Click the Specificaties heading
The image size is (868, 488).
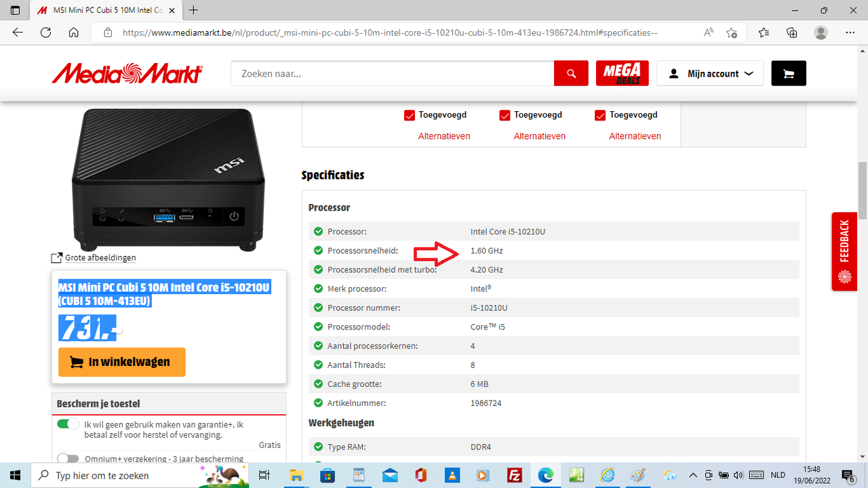333,175
